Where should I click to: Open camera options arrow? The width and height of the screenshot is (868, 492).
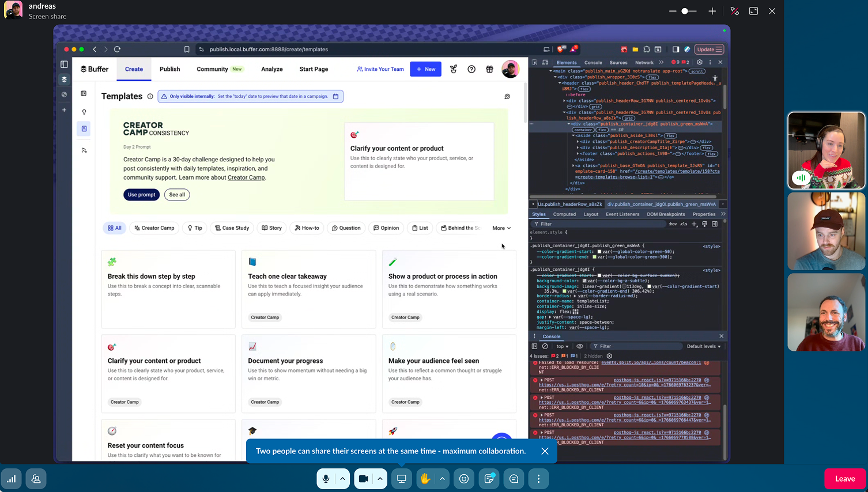(x=380, y=479)
